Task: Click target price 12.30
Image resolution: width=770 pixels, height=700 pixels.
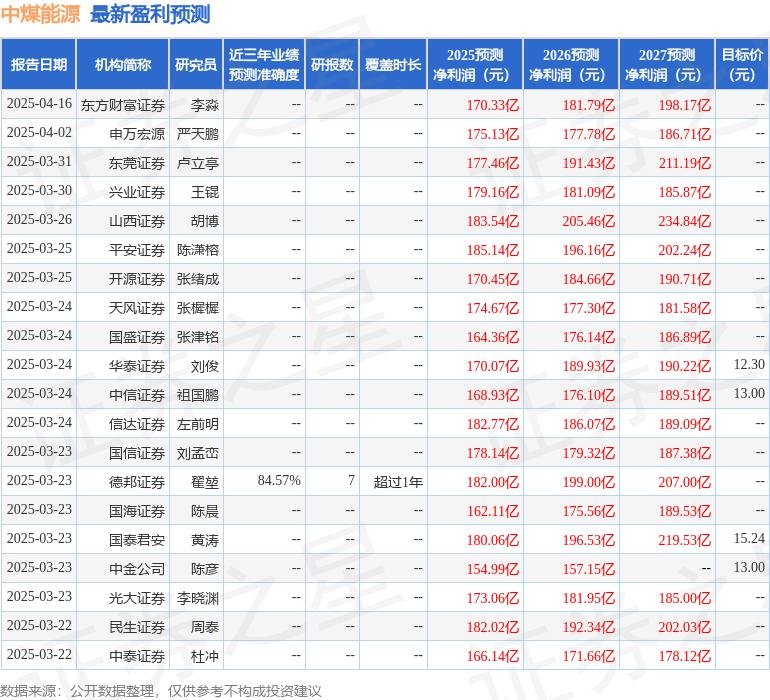Action: [x=749, y=364]
